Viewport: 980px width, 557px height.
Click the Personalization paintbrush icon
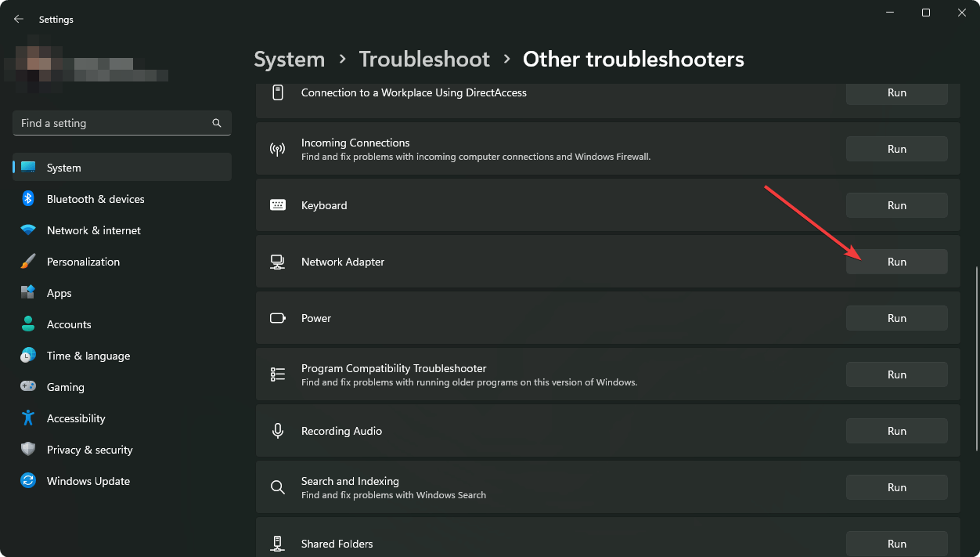coord(28,262)
